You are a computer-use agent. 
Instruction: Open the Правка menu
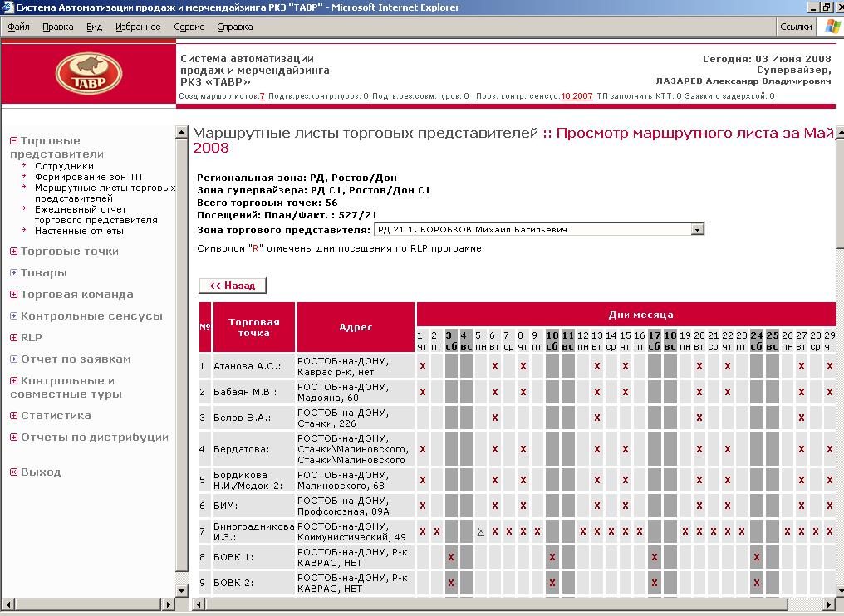point(57,27)
